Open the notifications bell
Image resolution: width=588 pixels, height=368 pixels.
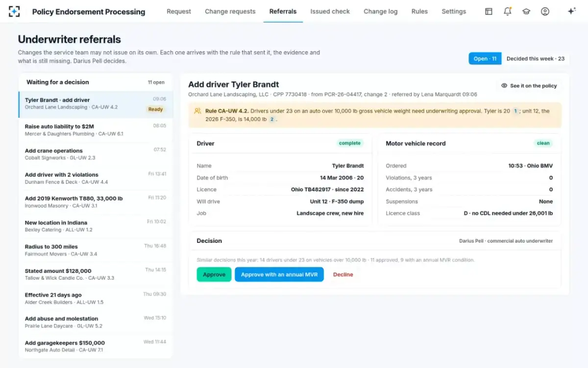click(x=508, y=11)
